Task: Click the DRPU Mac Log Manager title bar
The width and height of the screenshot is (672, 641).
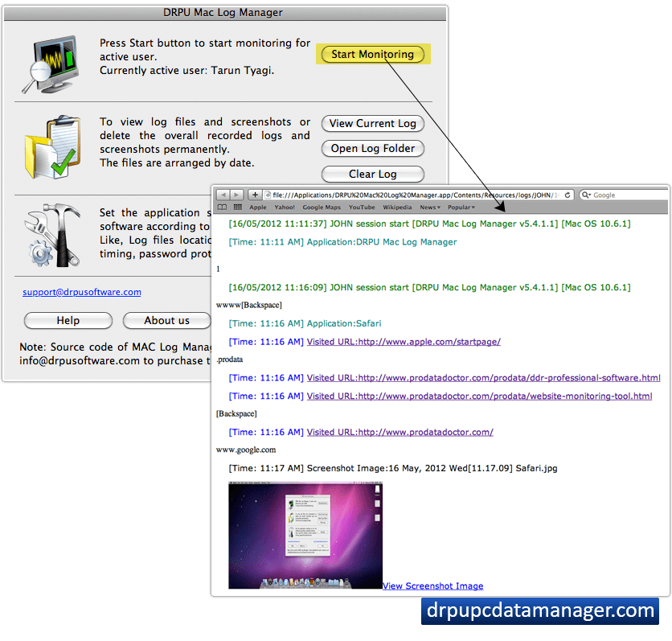Action: click(x=224, y=13)
